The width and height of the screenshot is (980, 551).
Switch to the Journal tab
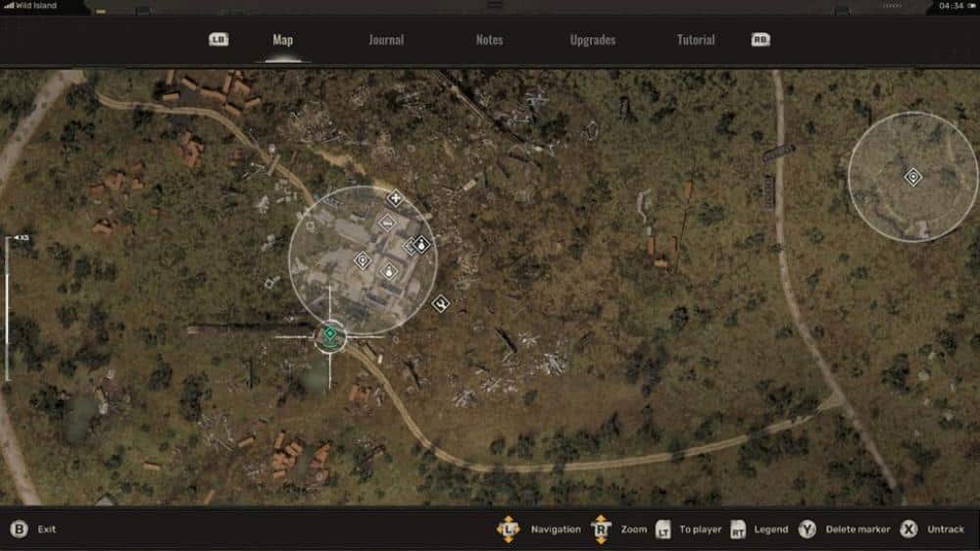[385, 40]
